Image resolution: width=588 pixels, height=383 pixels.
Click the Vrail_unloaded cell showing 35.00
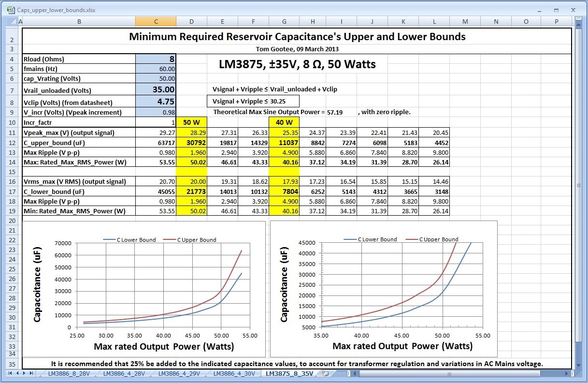[x=156, y=90]
